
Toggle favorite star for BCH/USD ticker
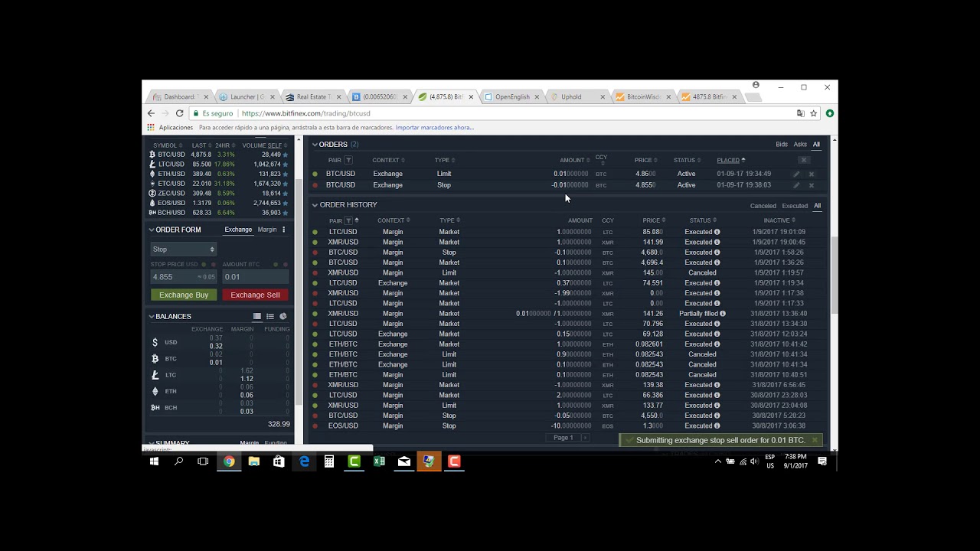click(x=286, y=213)
